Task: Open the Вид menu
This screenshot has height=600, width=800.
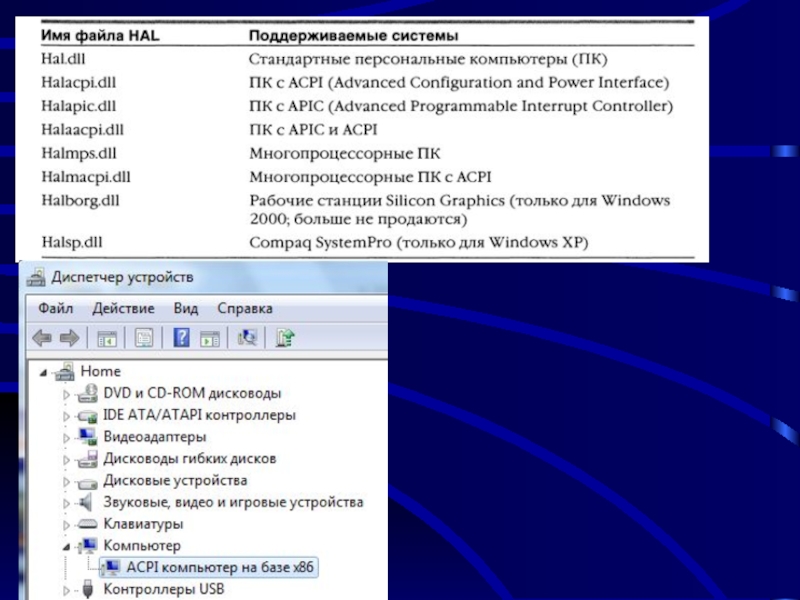Action: click(x=185, y=308)
